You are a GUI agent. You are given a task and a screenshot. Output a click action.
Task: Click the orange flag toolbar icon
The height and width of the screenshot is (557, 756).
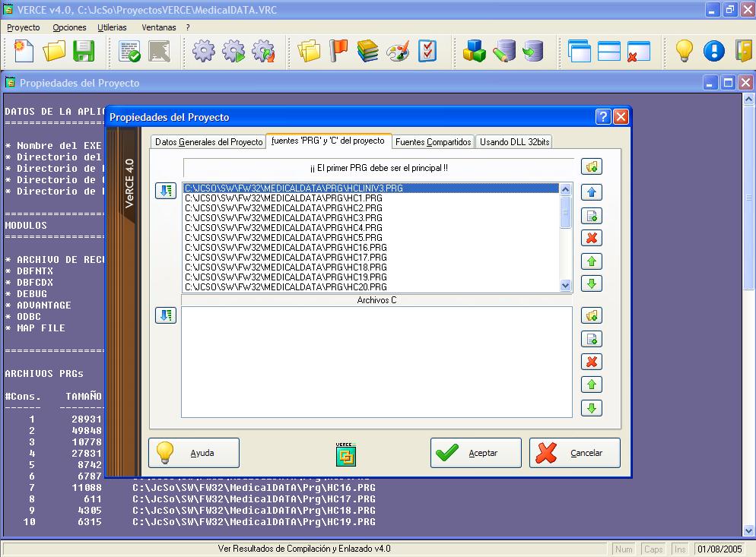tap(338, 51)
